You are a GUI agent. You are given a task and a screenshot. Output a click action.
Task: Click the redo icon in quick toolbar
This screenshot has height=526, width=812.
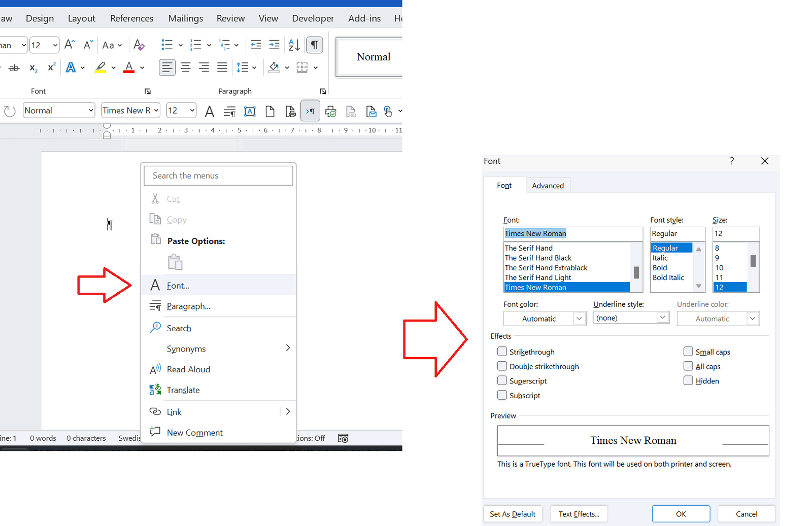[x=10, y=111]
